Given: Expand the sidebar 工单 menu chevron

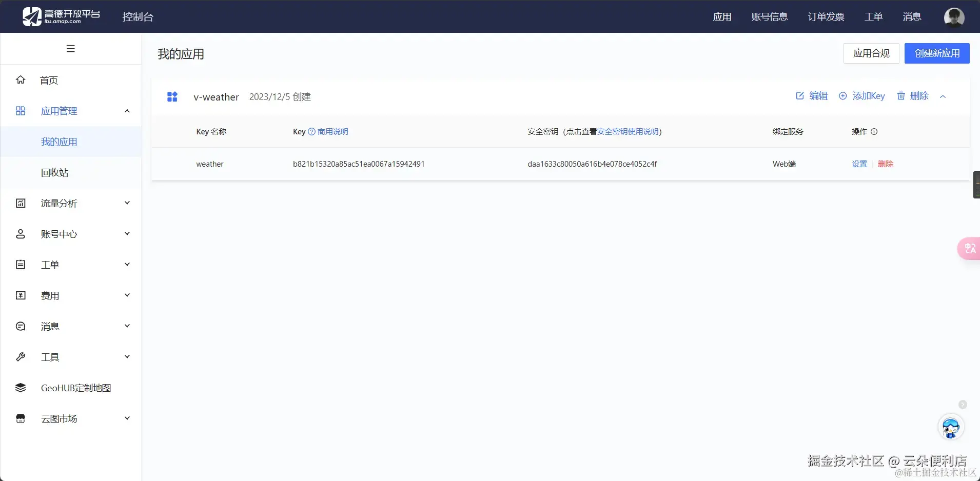Looking at the screenshot, I should (127, 265).
